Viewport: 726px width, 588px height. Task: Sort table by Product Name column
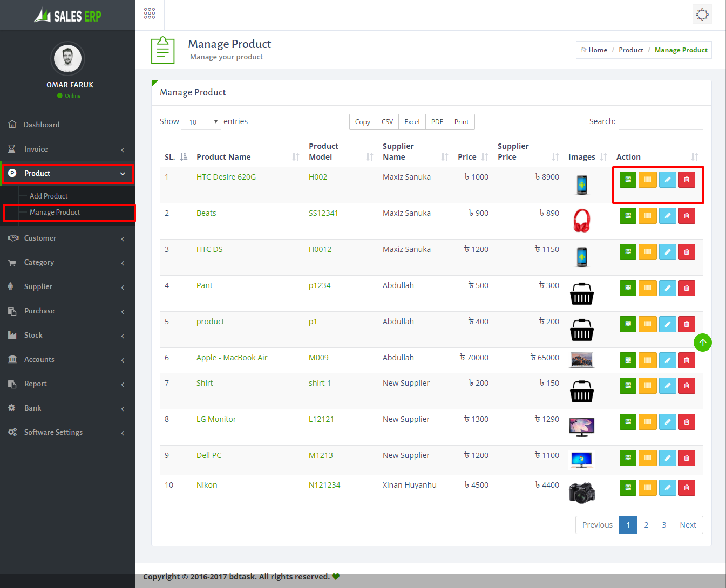coord(248,152)
